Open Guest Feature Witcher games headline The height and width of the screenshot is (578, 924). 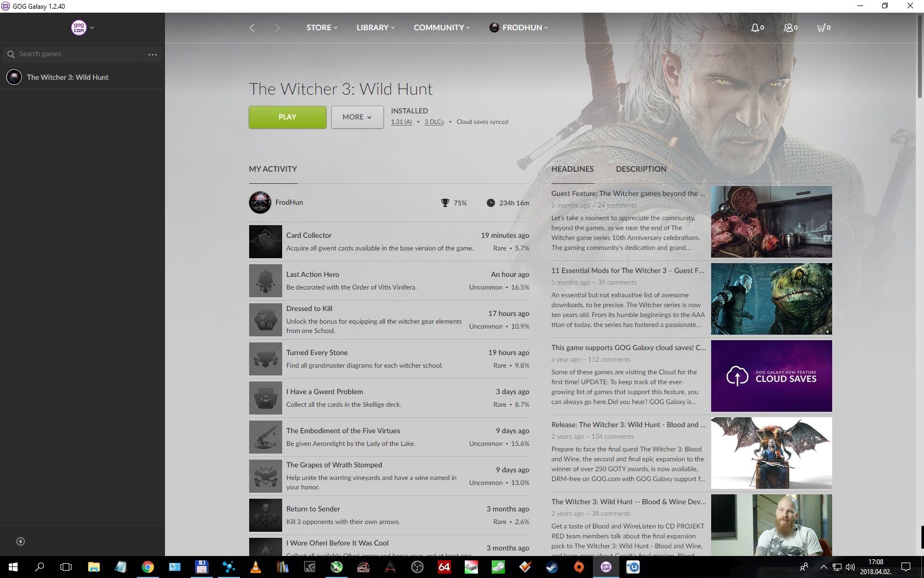pyautogui.click(x=628, y=194)
